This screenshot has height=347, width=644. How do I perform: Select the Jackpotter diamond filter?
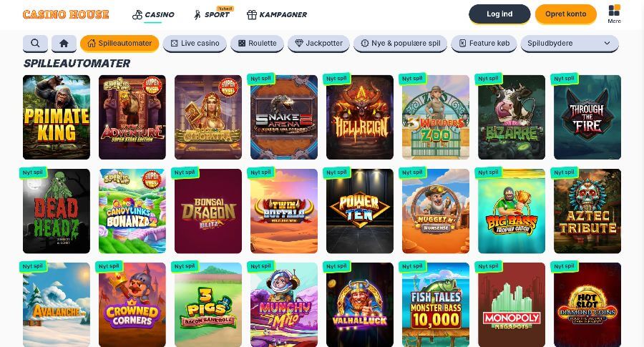click(x=318, y=43)
